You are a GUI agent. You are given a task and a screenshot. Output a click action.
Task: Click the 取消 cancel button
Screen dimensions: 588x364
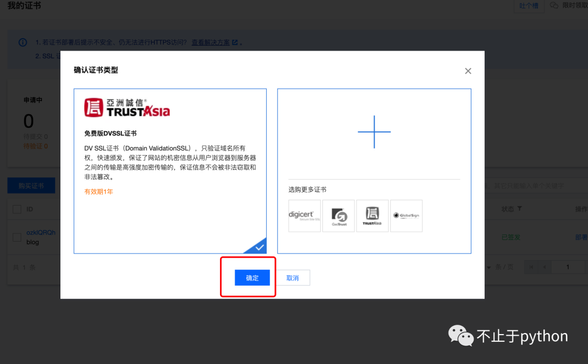click(x=292, y=278)
